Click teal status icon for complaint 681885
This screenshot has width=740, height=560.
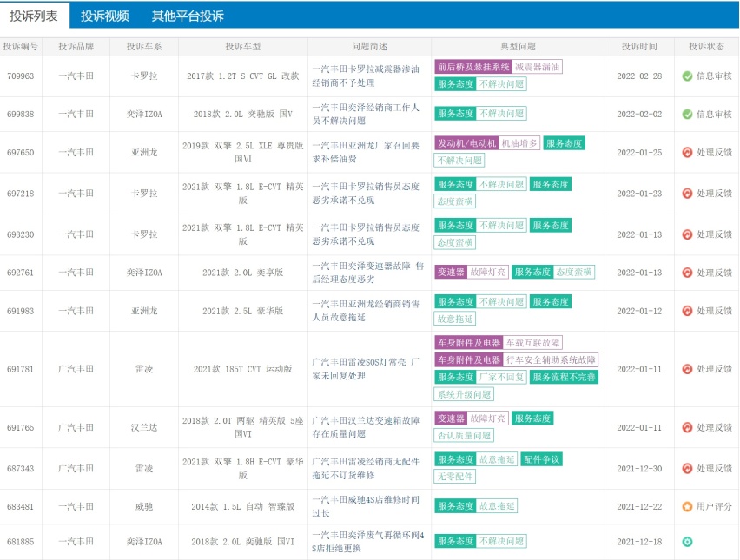687,542
